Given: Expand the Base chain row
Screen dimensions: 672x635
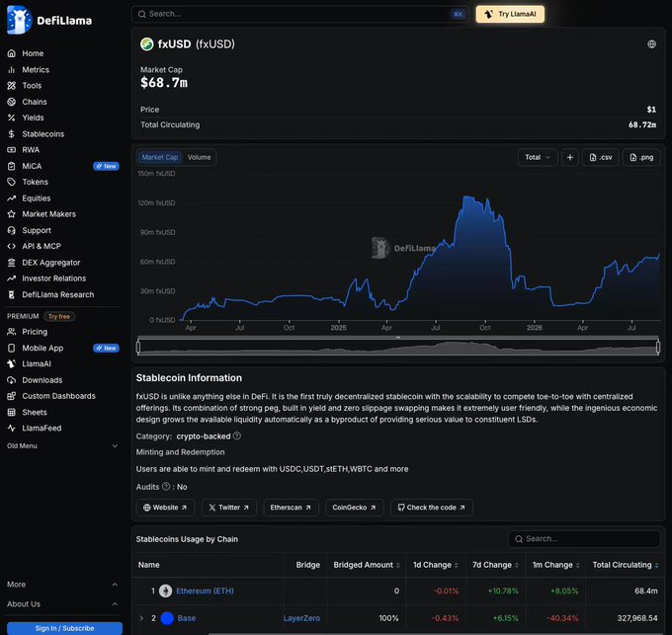Looking at the screenshot, I should 141,618.
